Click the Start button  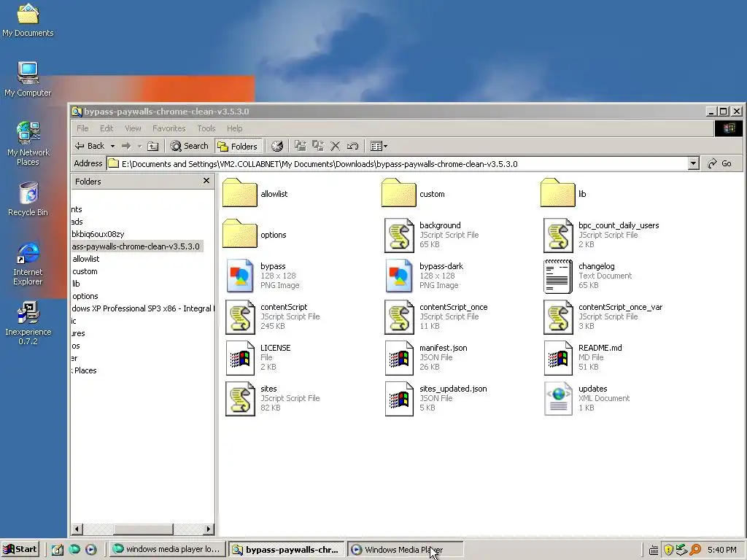(20, 549)
